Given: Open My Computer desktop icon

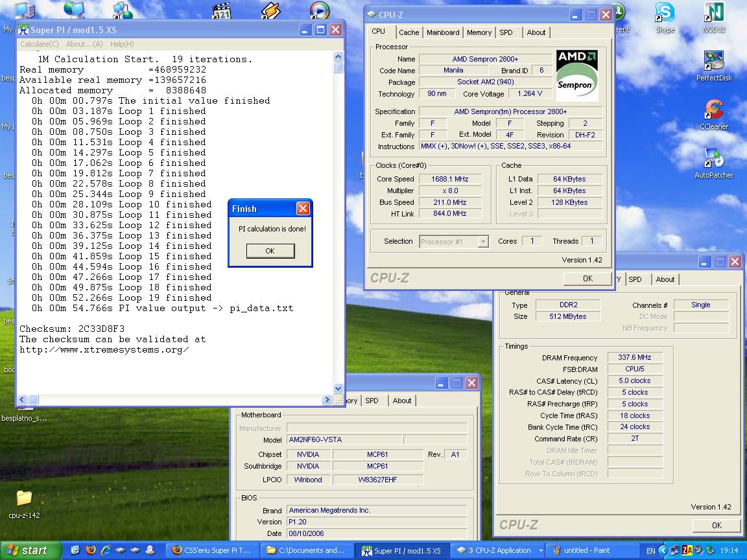Looking at the screenshot, I should (x=25, y=10).
